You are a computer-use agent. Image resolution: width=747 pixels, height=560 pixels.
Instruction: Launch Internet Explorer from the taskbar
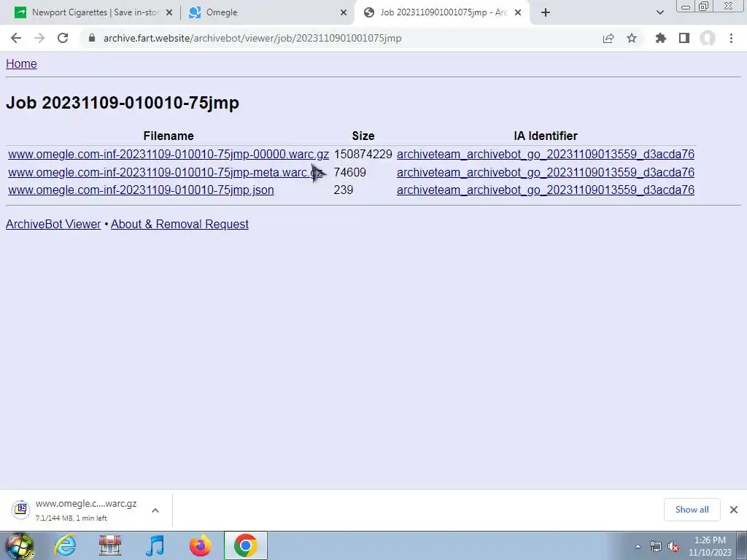(65, 545)
